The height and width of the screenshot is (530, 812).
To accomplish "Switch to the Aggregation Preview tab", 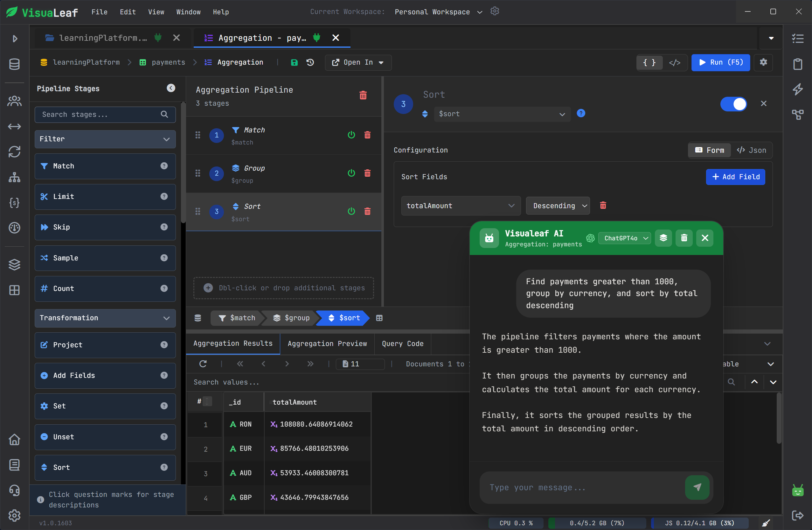I will [x=327, y=343].
